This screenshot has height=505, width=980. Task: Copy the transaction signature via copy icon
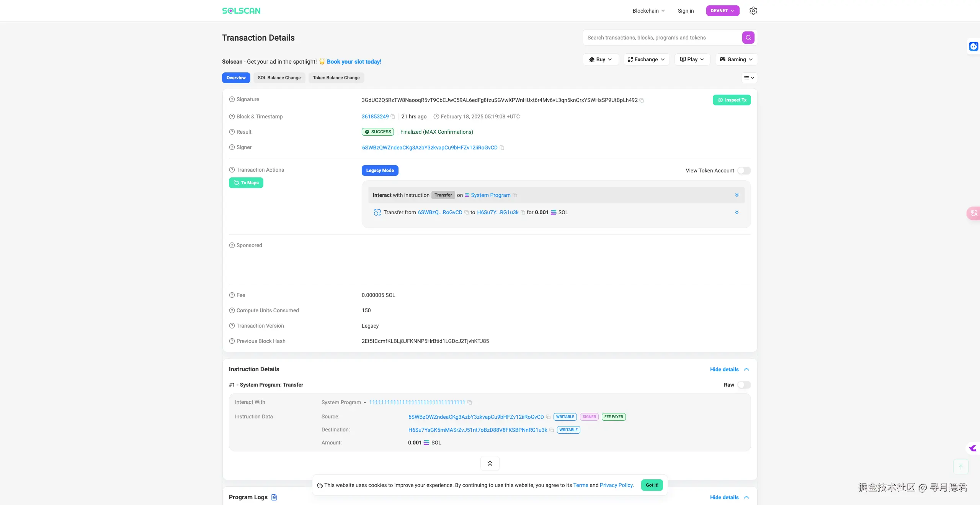point(642,100)
